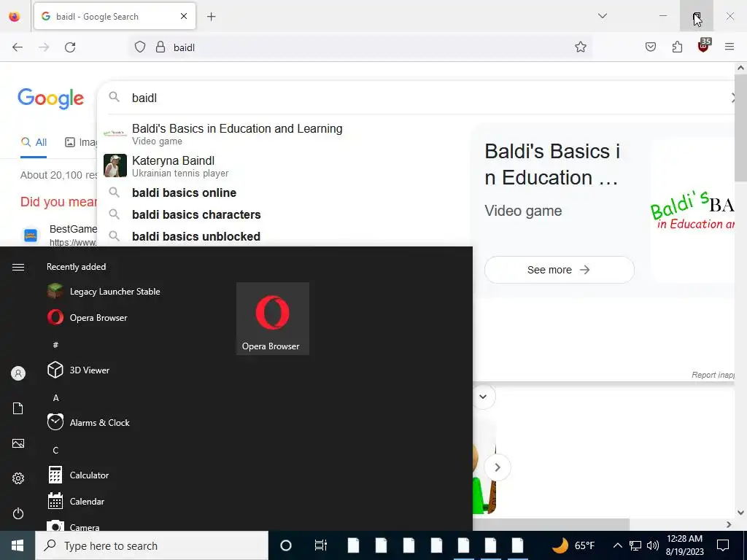Screen dimensions: 747x560
Task: Open the notification center icon
Action: pyautogui.click(x=723, y=545)
